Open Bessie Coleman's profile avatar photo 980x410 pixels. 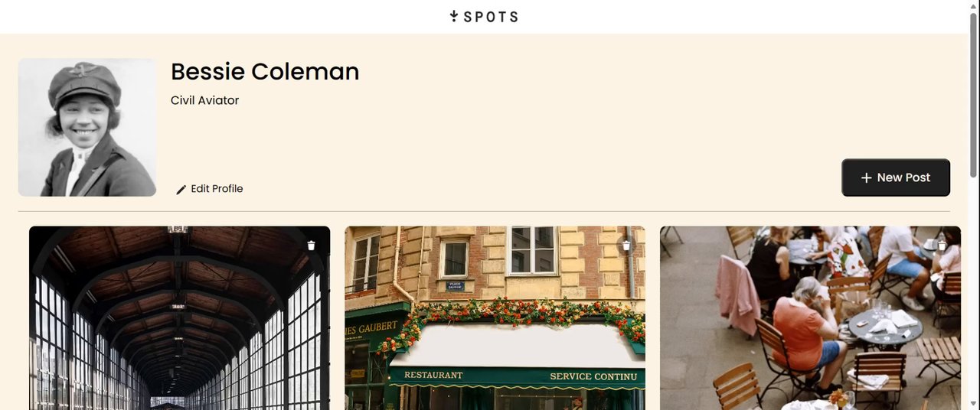87,127
